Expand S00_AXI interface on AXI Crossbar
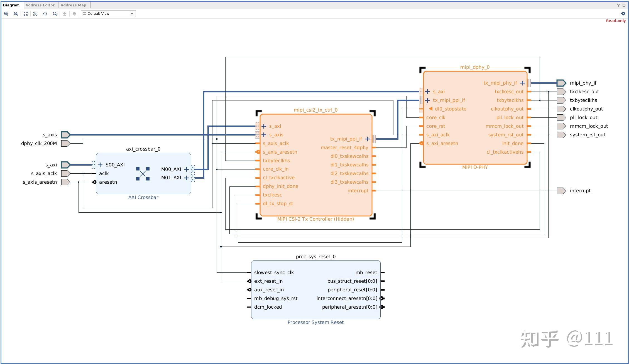This screenshot has width=629, height=364. (100, 165)
